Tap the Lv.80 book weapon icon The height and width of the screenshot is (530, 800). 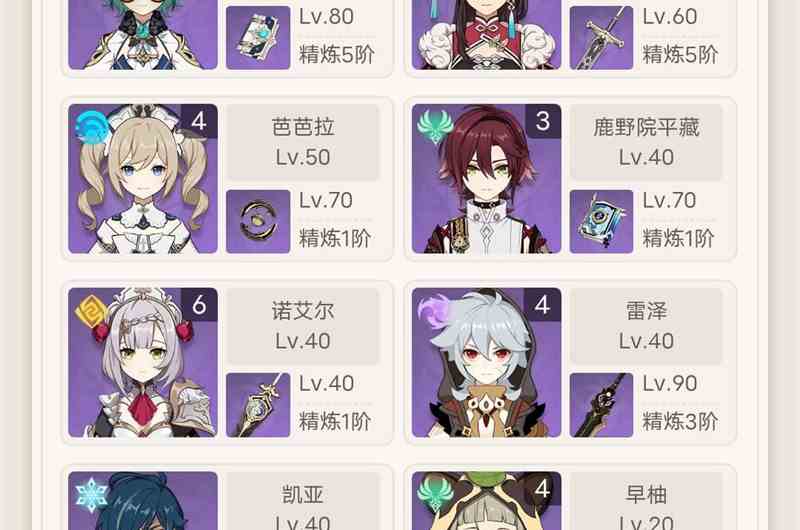(x=258, y=38)
